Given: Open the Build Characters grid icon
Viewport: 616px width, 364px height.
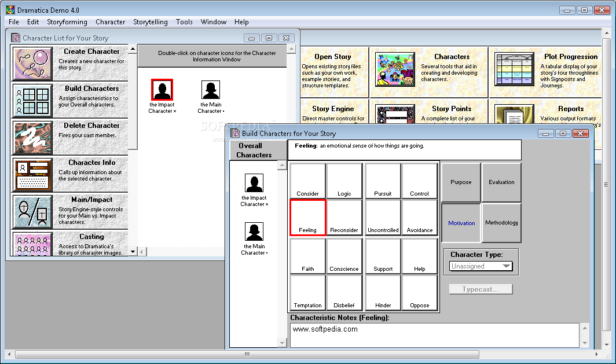Looking at the screenshot, I should pyautogui.click(x=32, y=101).
